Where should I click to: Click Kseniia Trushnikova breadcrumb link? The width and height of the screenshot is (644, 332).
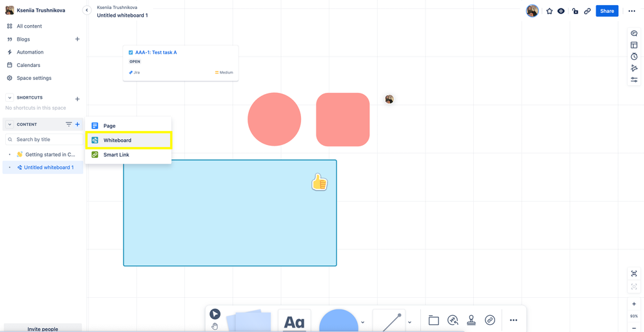pos(117,7)
